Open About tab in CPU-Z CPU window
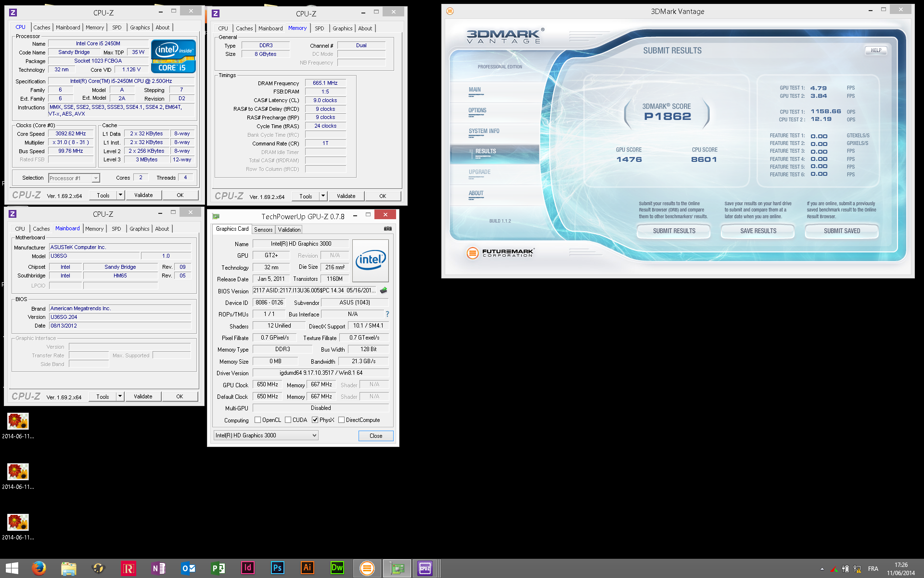 point(163,27)
